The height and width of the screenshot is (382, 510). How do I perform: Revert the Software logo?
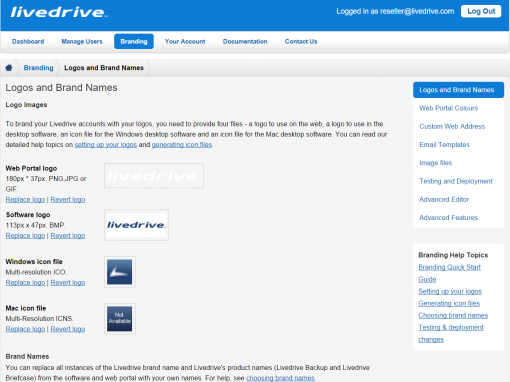pos(68,236)
